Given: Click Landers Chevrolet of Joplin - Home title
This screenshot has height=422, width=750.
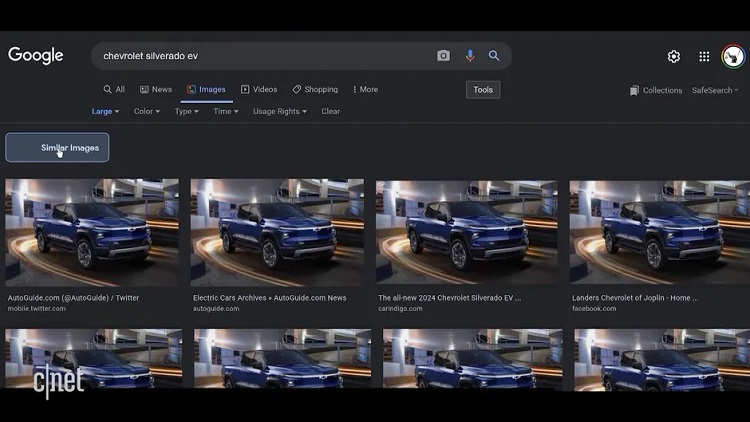Looking at the screenshot, I should 635,298.
